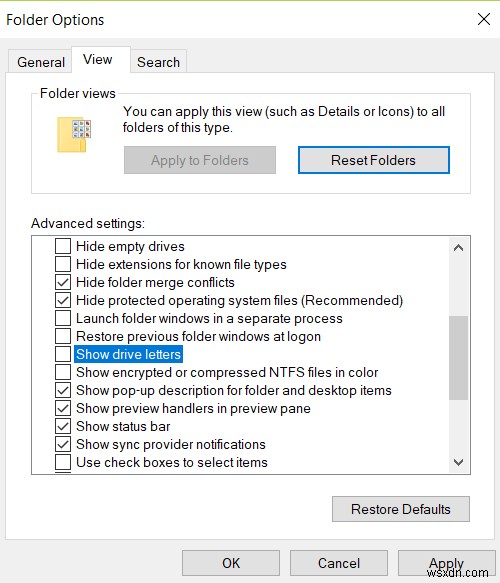
Task: Click the 'Show status bar' label text
Action: point(123,426)
